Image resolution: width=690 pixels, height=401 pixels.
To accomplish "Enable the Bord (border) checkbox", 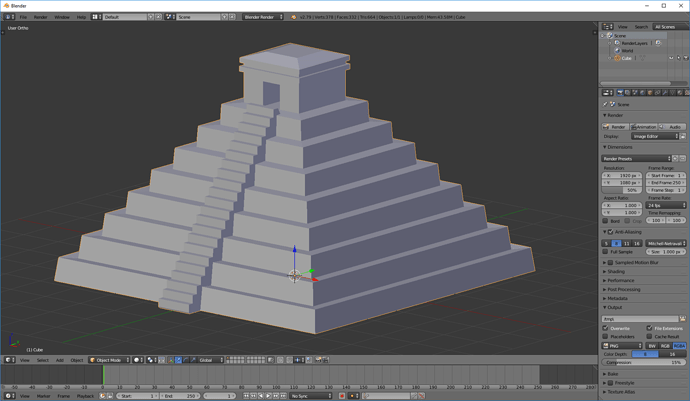I will point(606,221).
